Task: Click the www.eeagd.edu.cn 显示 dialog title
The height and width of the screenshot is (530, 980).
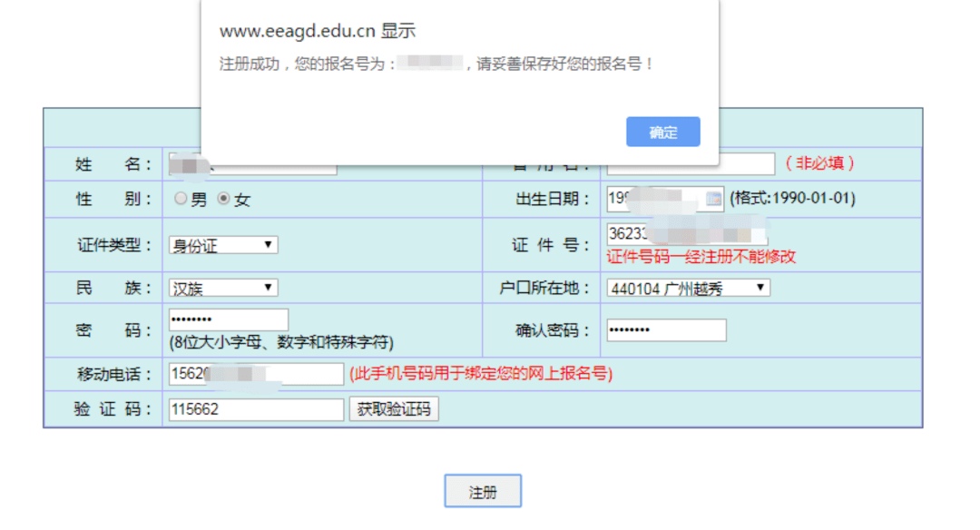Action: [317, 31]
